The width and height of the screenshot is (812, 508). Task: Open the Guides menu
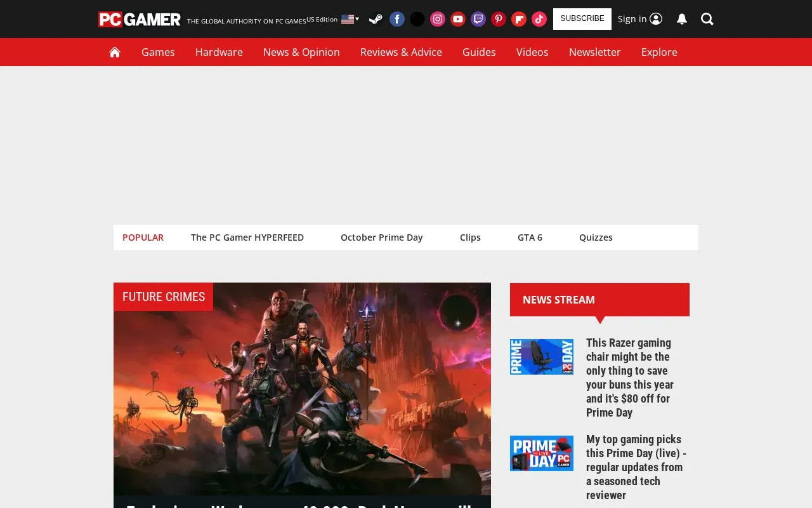pos(479,52)
